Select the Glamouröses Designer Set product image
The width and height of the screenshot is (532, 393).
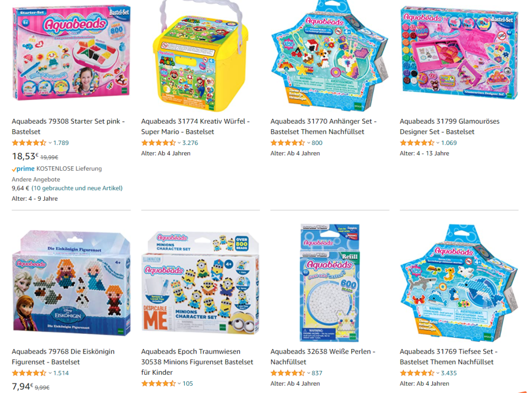pos(460,53)
